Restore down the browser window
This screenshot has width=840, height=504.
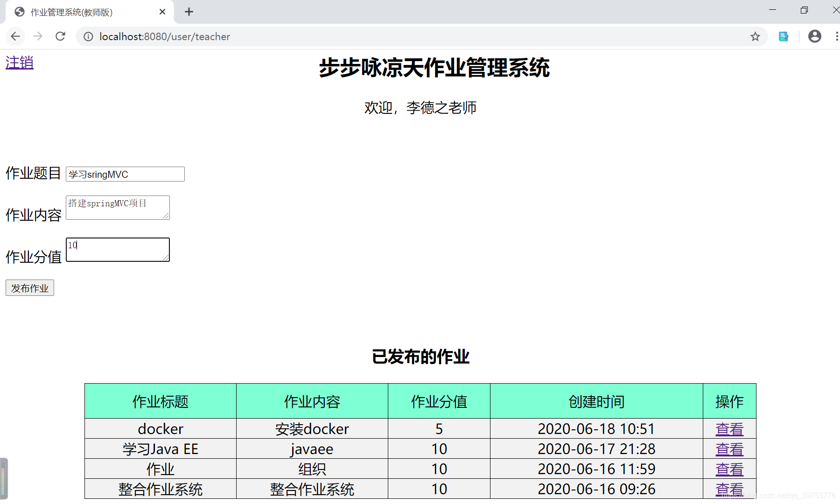(804, 10)
